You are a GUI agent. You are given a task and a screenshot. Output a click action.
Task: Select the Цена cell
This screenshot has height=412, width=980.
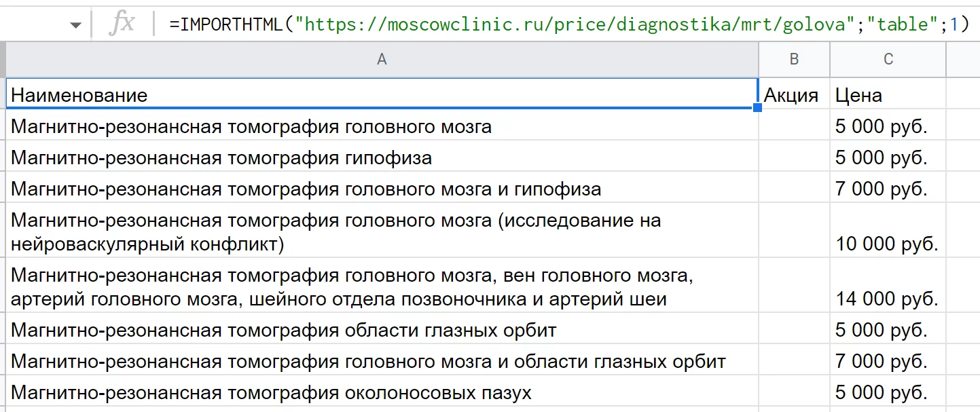point(887,95)
